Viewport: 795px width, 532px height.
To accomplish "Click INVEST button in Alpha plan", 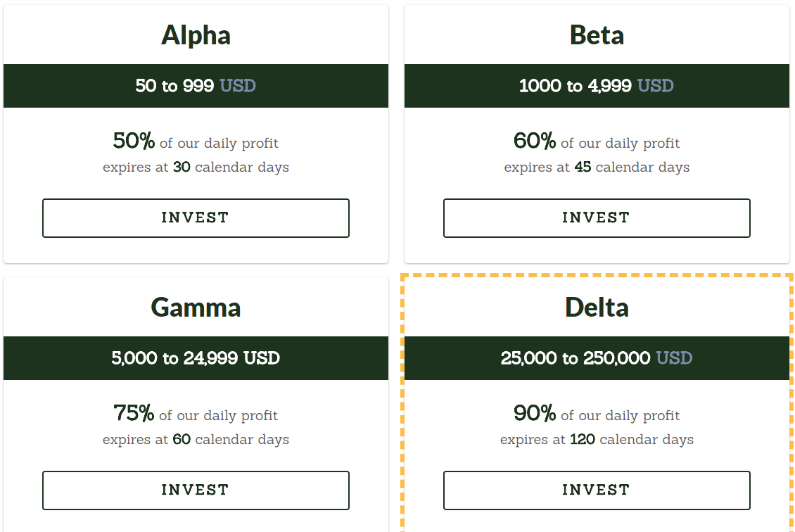I will (196, 218).
